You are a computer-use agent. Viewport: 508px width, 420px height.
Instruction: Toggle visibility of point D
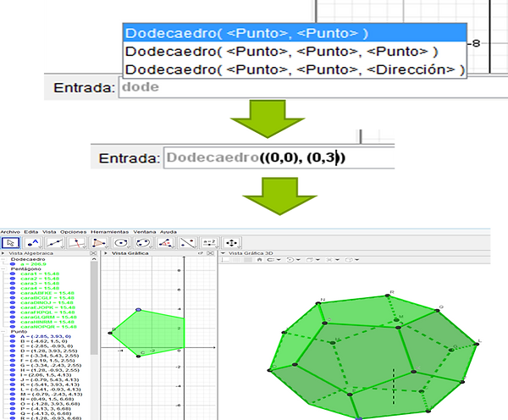coord(13,351)
